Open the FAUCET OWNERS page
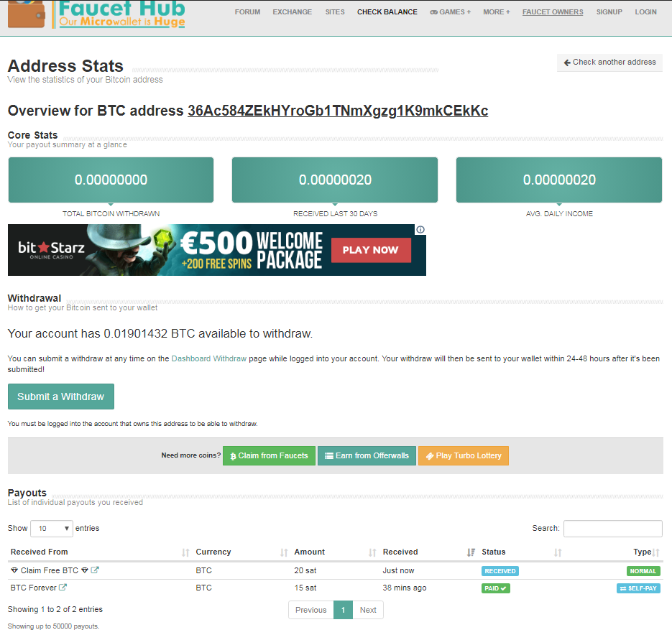Screen dimensions: 672x635 click(553, 12)
